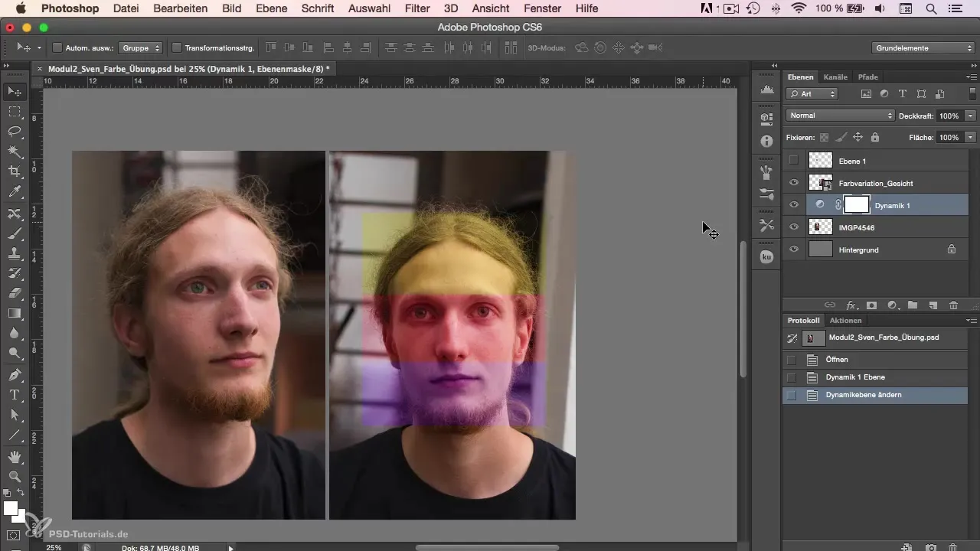Click the Wi-Fi icon in the menu bar
Screen dimensions: 980x551
(x=801, y=8)
